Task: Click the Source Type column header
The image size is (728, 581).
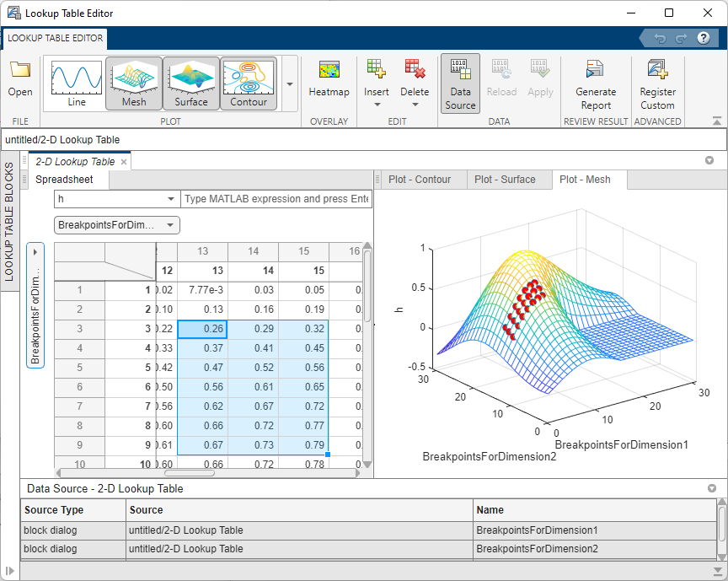Action: [73, 510]
